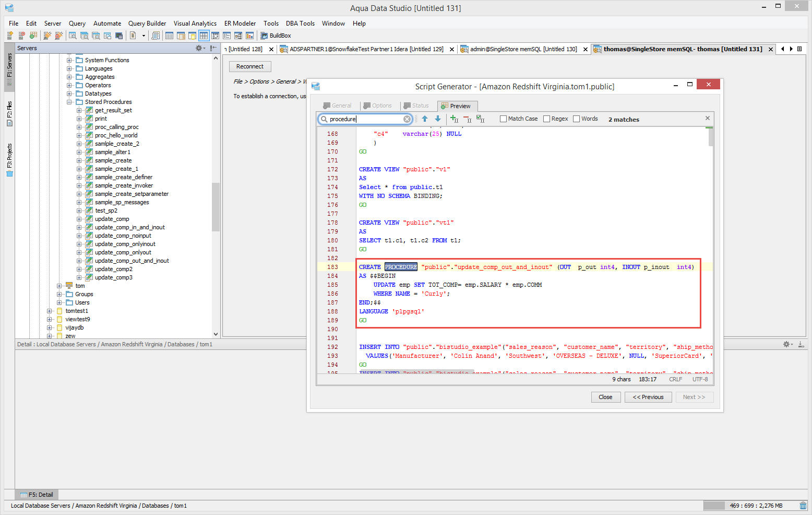Expand the Datatypes folder
Viewport: 812px width, 515px height.
[x=69, y=93]
